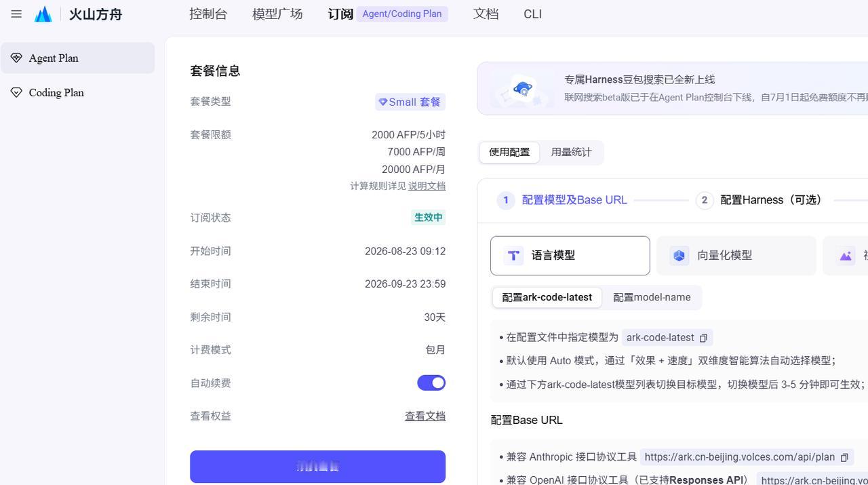Click the end time 2026-09-23 23:59
This screenshot has width=868, height=485.
coord(405,284)
